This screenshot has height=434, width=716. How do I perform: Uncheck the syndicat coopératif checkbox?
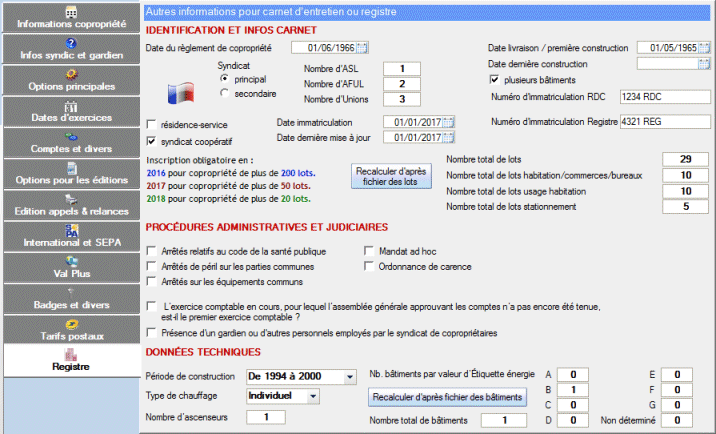[151, 141]
